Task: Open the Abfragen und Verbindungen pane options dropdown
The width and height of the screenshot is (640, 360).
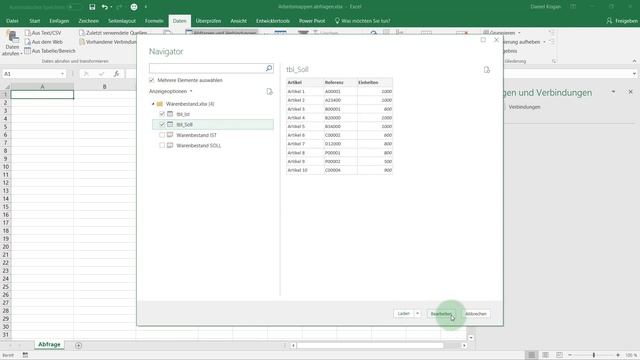Action: point(613,92)
